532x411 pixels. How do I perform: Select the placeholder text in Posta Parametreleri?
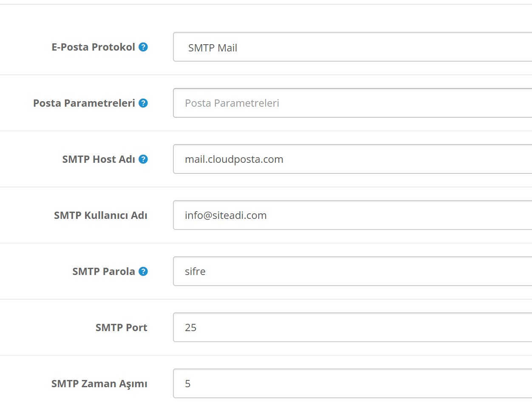[232, 103]
